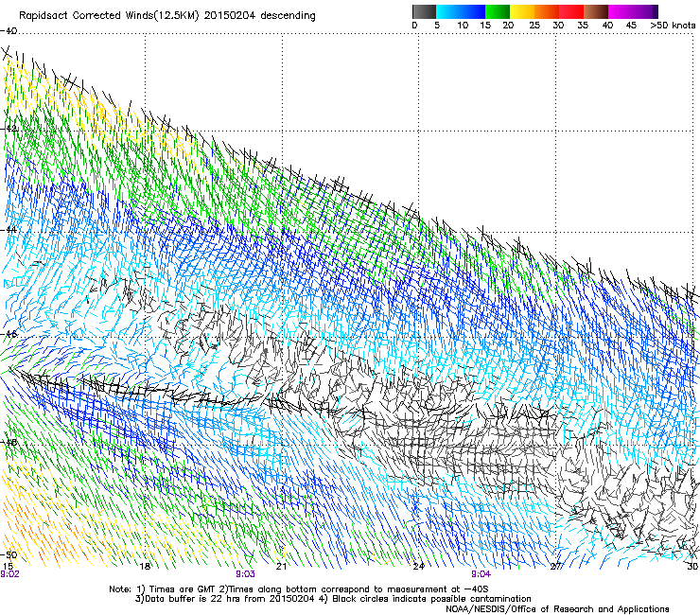The width and height of the screenshot is (700, 615).
Task: Click the magenta 40–45 knots legend segment
Action: point(621,11)
